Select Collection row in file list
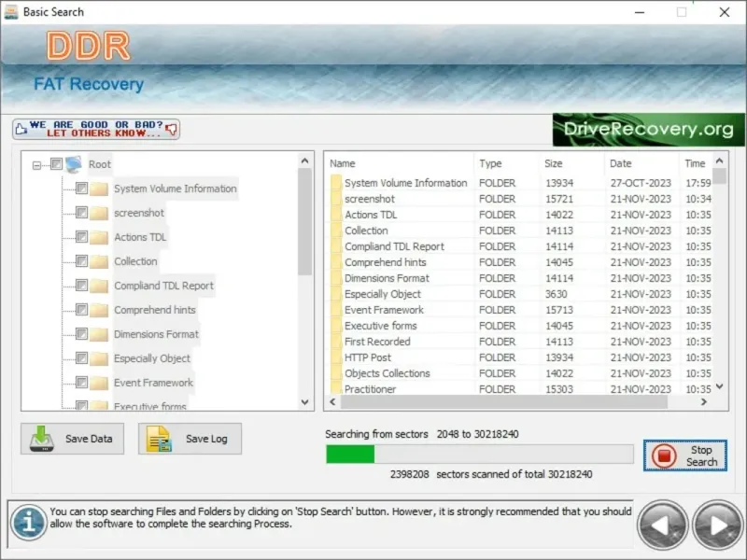 [x=519, y=231]
